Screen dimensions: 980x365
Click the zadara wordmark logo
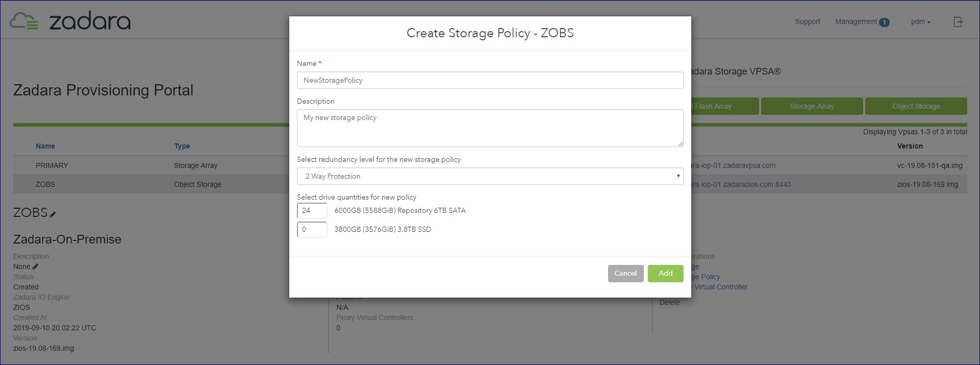[x=90, y=21]
